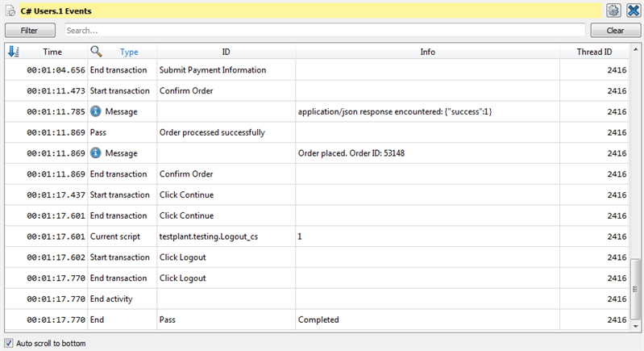644x351 pixels.
Task: Click the Info column header
Action: click(x=427, y=52)
